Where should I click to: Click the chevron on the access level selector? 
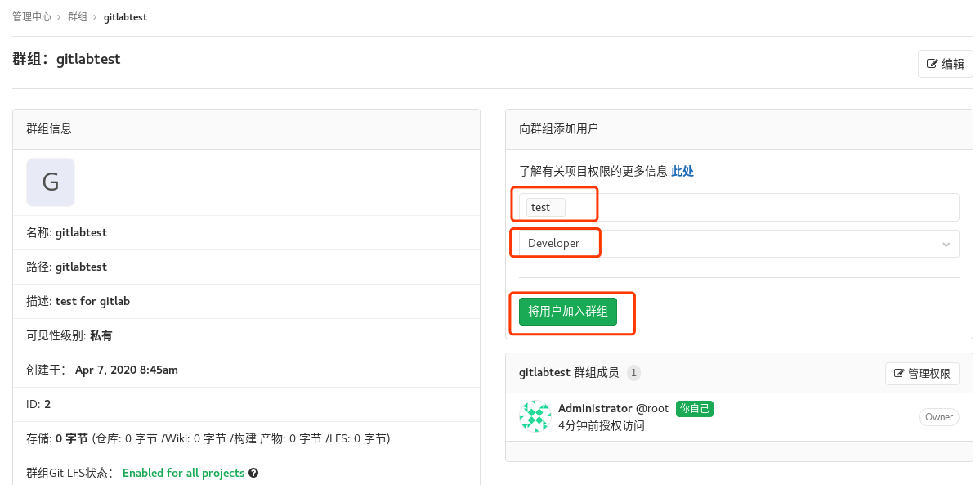click(x=946, y=243)
